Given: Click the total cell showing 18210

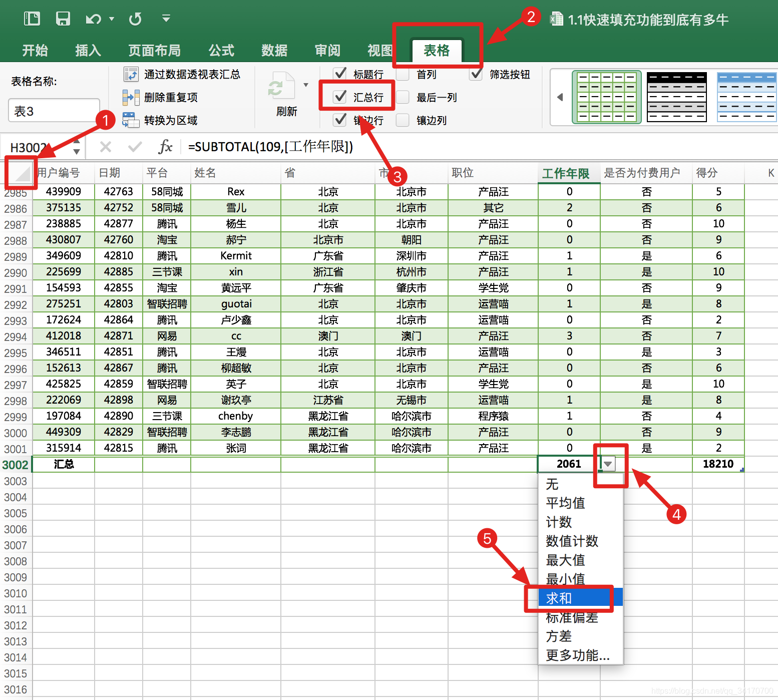Looking at the screenshot, I should pos(718,464).
